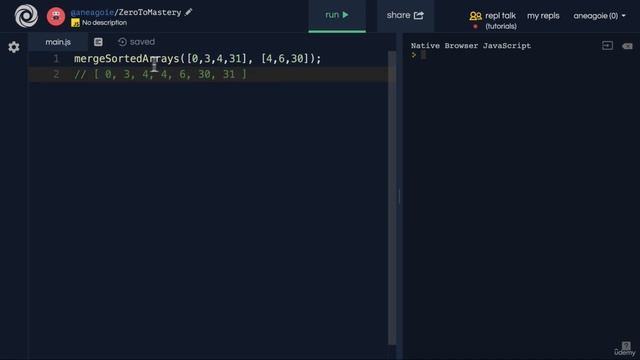The width and height of the screenshot is (640, 360).
Task: Open repl talk link
Action: pos(500,16)
